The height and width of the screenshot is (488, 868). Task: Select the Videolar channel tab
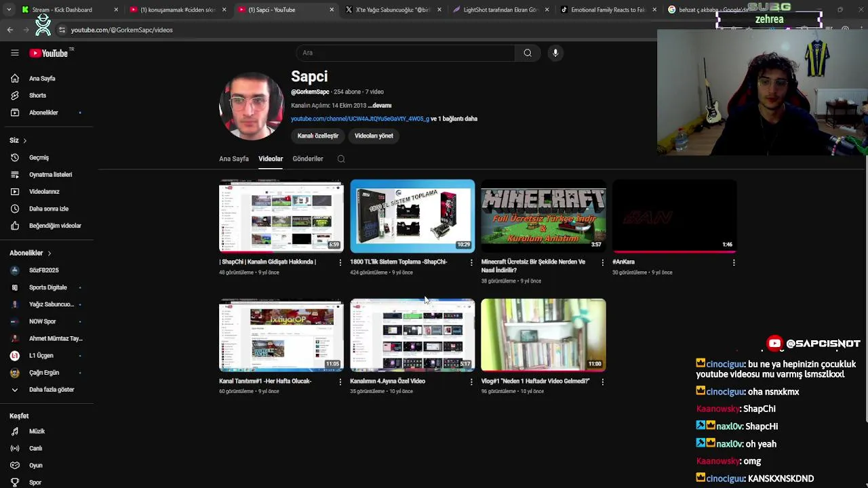point(271,159)
